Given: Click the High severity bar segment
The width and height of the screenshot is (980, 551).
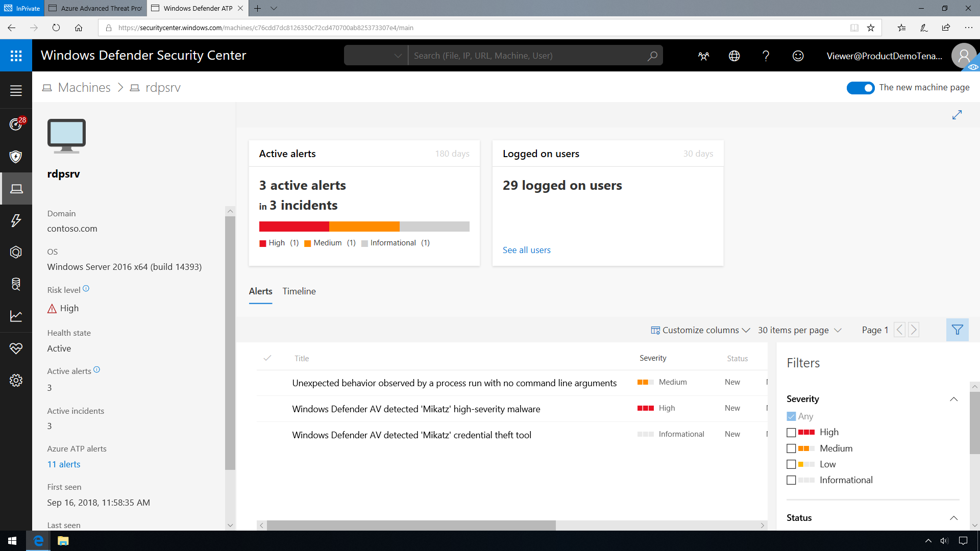Looking at the screenshot, I should coord(293,226).
